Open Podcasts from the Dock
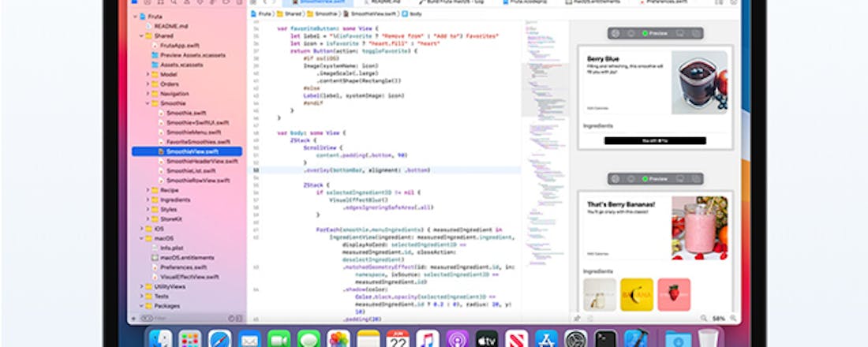This screenshot has height=347, width=868. coord(457,338)
